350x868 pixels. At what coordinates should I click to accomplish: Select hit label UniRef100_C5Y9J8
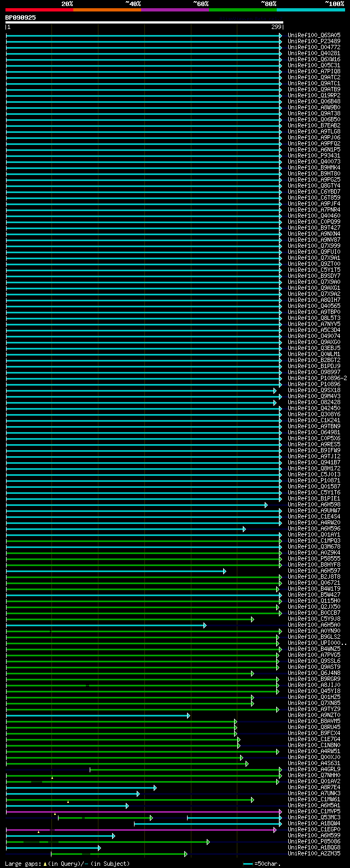314,619
